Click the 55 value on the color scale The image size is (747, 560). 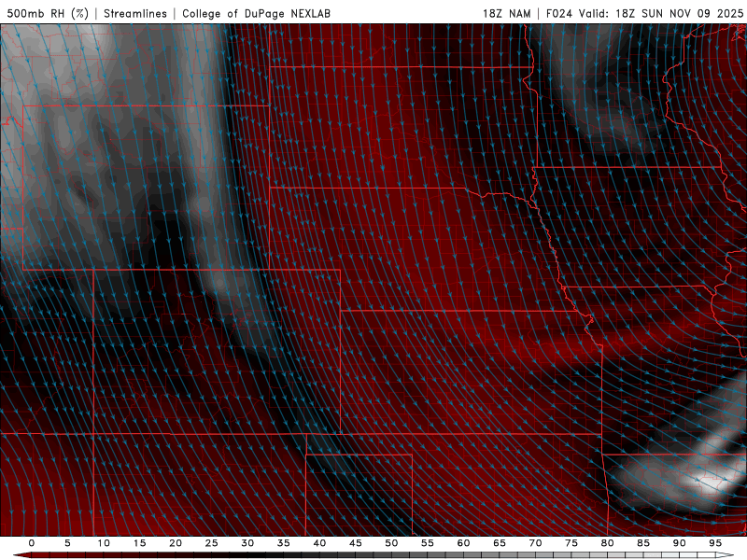pyautogui.click(x=428, y=543)
